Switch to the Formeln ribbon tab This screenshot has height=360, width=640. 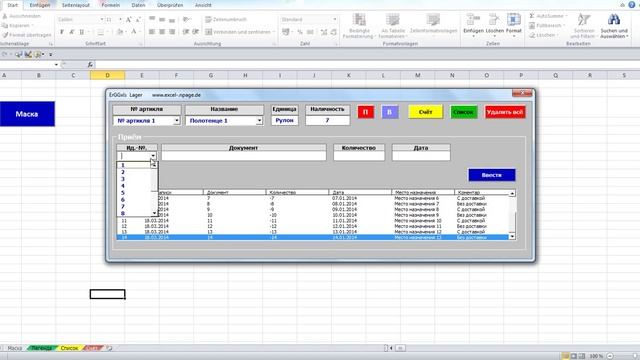(111, 5)
